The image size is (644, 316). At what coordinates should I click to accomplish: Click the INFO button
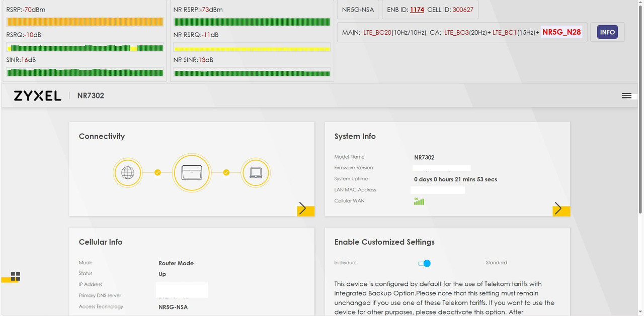click(607, 32)
